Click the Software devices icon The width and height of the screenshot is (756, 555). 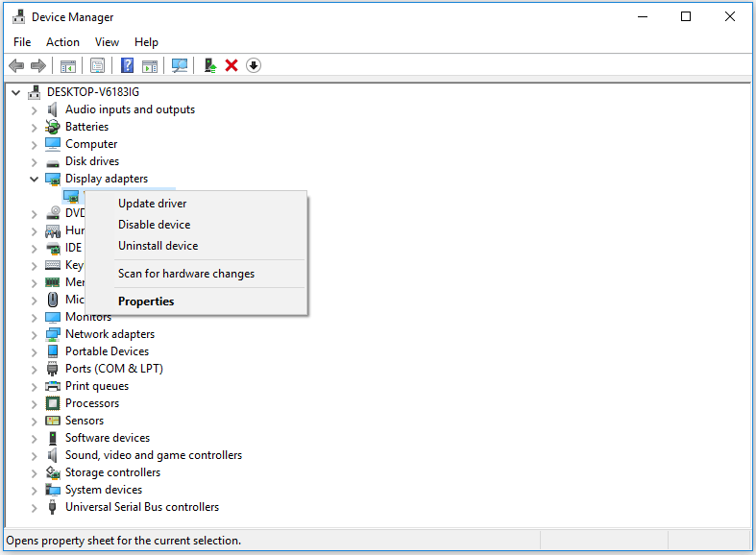(53, 438)
